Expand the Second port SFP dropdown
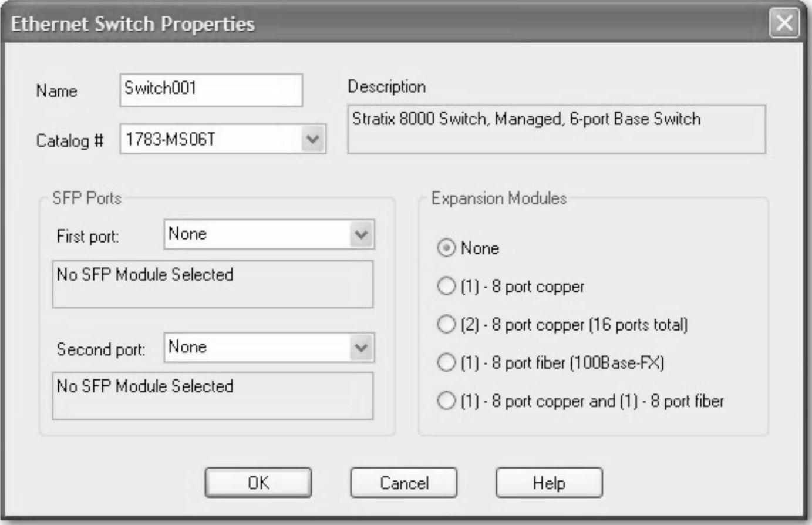Screen dimensions: 812x525 tap(362, 348)
